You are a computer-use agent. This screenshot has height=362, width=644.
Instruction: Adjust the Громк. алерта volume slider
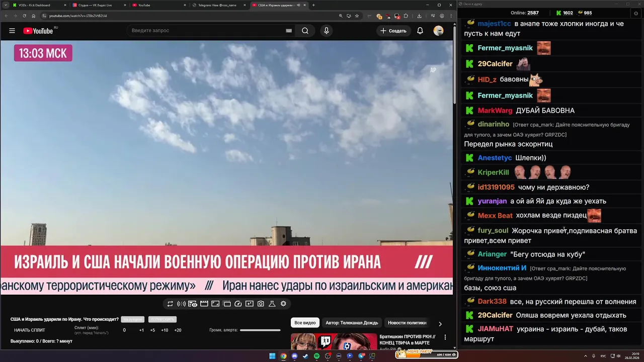tap(260, 330)
